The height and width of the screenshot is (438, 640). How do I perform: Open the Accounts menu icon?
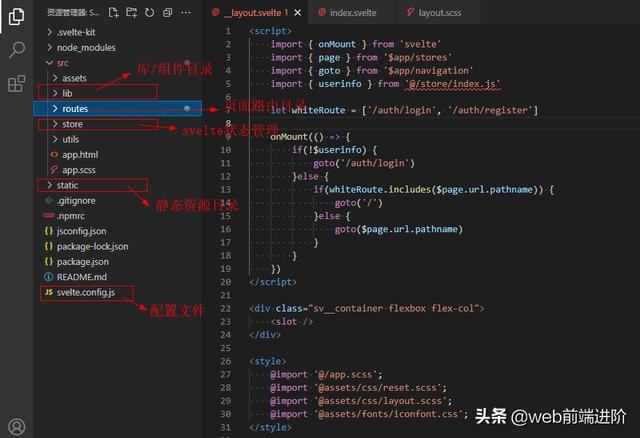pos(17,427)
